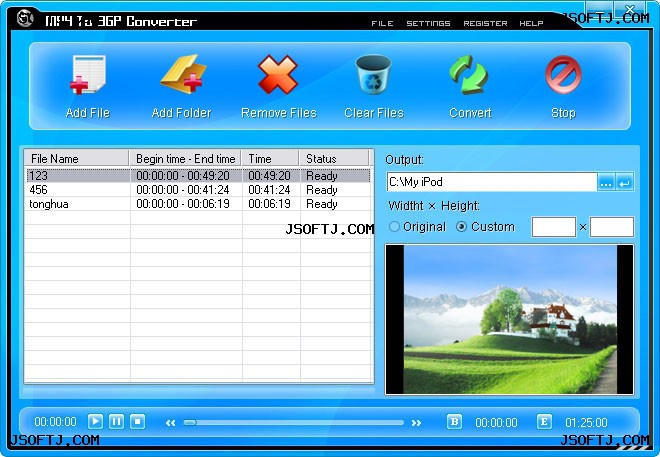Click duration cell 00:49:20
The height and width of the screenshot is (457, 660).
[269, 175]
